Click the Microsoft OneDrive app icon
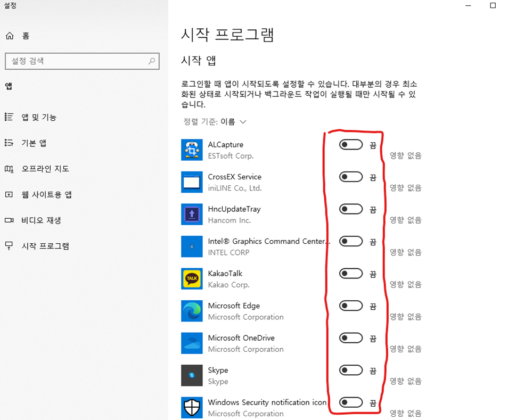 point(192,343)
